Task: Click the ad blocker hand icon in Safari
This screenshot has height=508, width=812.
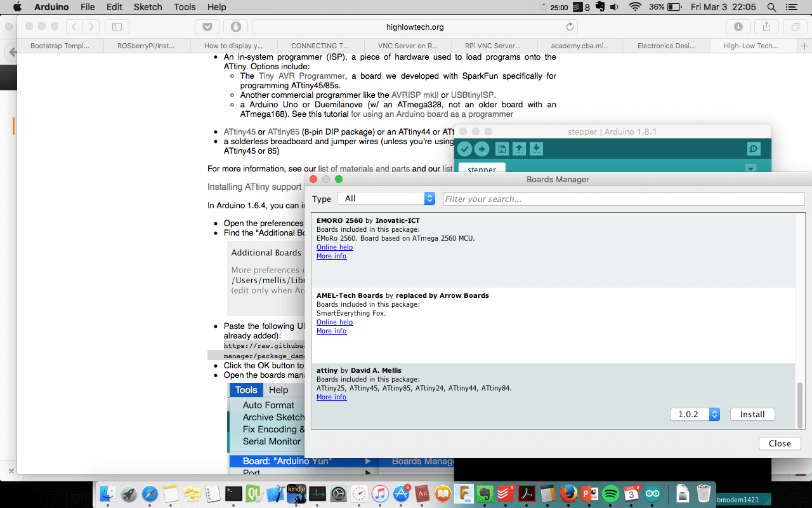Action: (236, 27)
